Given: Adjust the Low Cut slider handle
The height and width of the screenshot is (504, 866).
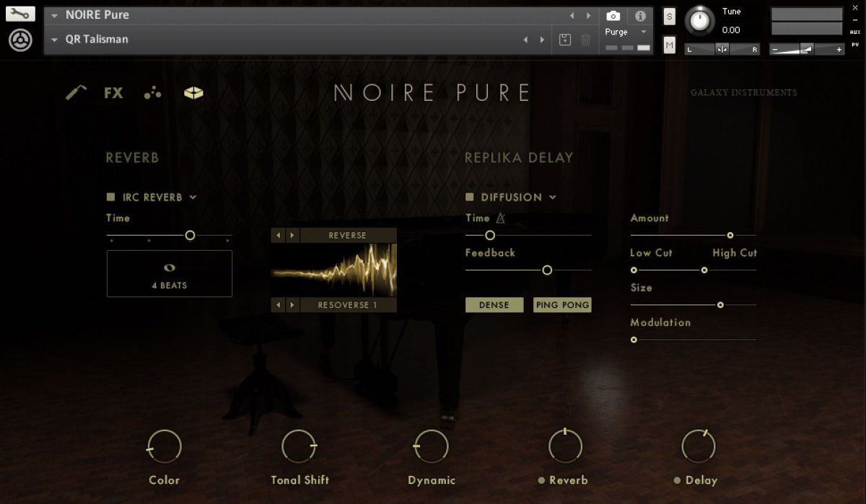Looking at the screenshot, I should point(634,270).
